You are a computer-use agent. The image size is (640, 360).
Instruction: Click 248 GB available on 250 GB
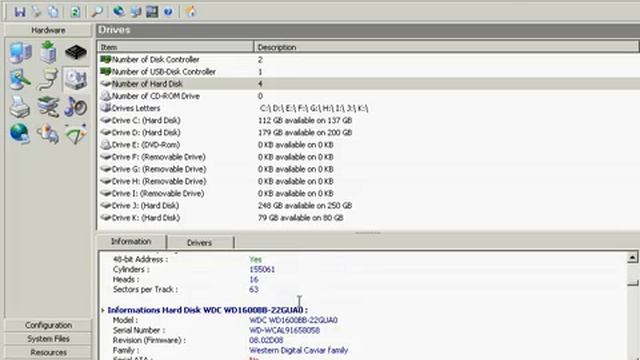(305, 206)
